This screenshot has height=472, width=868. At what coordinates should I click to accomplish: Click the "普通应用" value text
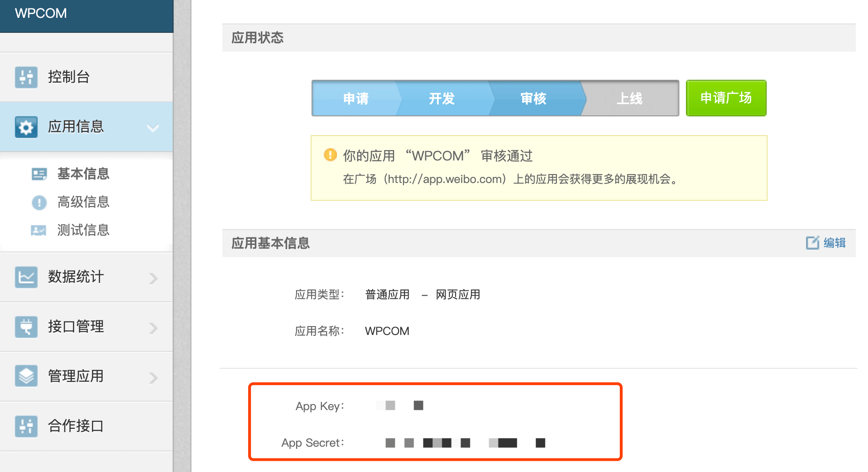[388, 295]
